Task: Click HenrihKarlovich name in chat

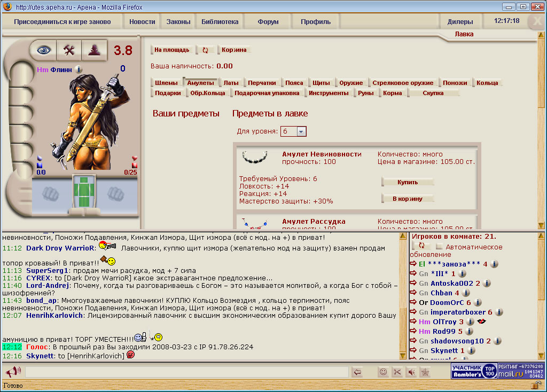Action: (54, 316)
